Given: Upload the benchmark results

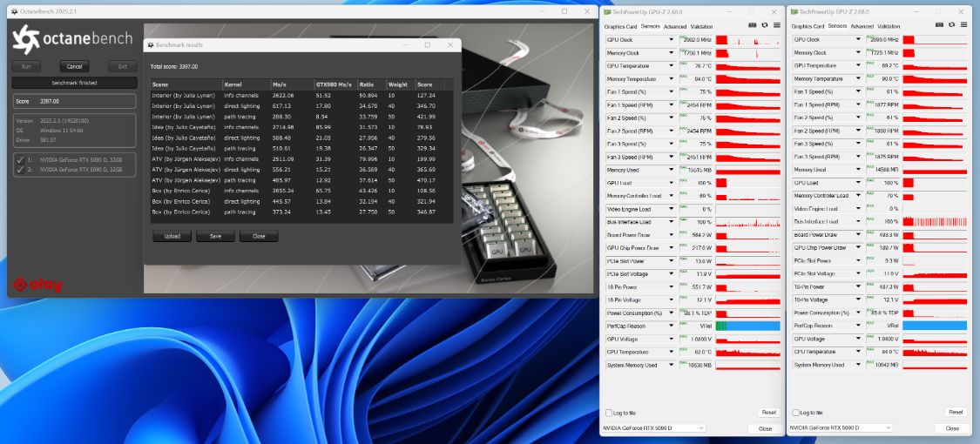Looking at the screenshot, I should pyautogui.click(x=172, y=236).
